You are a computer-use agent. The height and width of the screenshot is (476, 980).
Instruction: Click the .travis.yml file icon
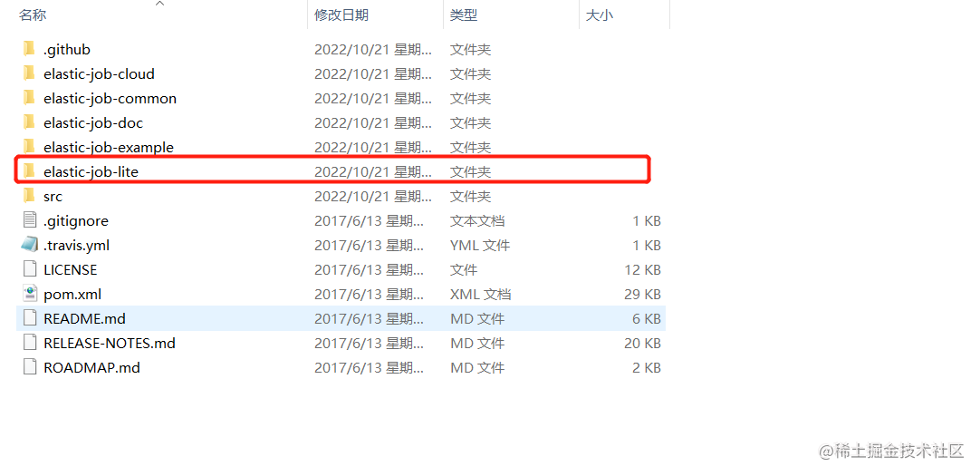tap(29, 245)
